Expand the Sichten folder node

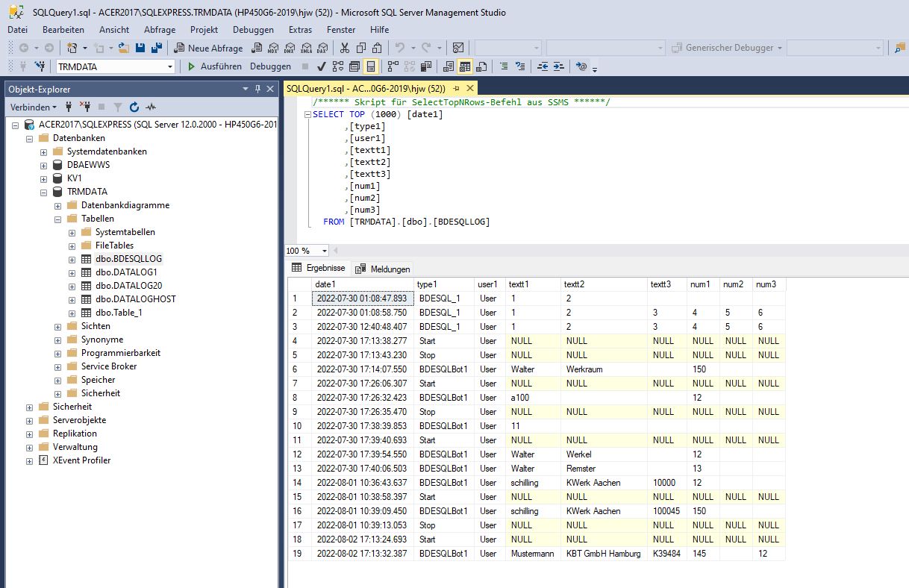(58, 326)
